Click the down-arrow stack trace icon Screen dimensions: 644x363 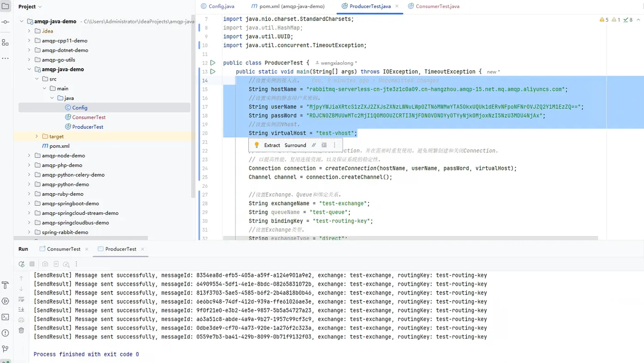[x=21, y=288]
